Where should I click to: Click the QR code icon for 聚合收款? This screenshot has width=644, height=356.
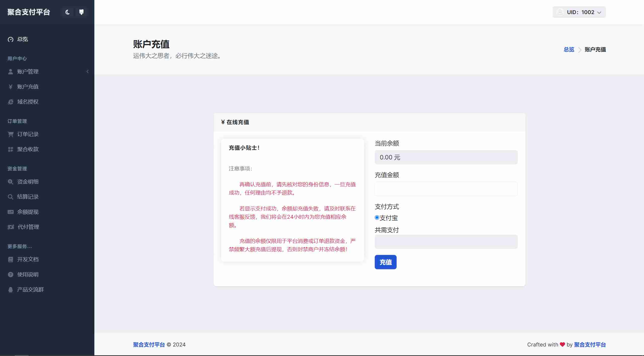coord(11,149)
